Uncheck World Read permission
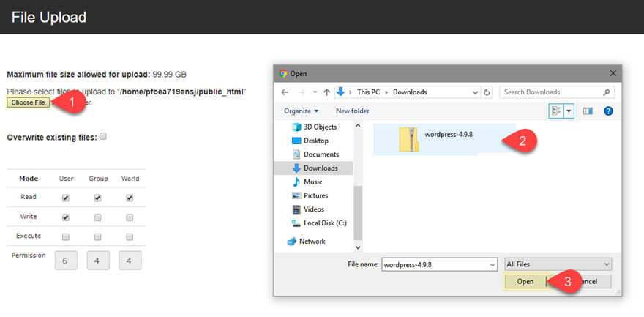 click(130, 198)
